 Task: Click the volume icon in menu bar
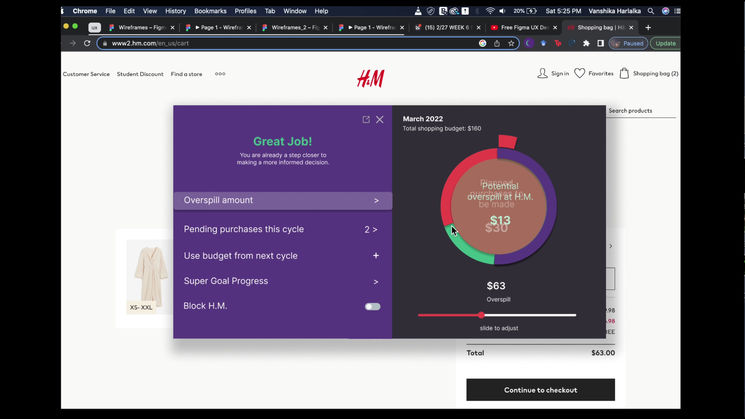[502, 11]
